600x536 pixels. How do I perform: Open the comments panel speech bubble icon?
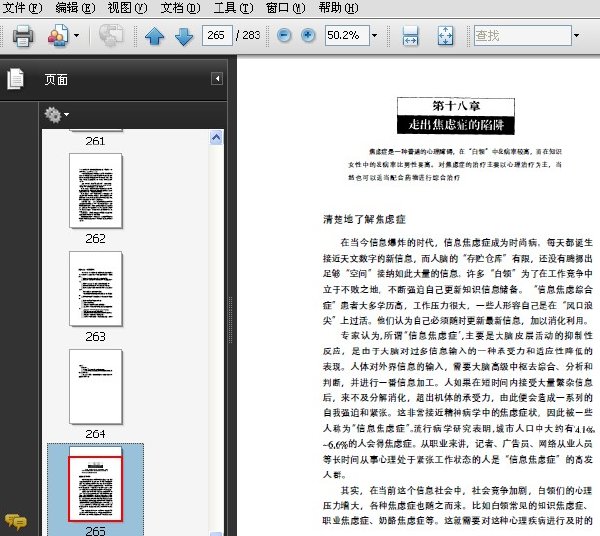click(x=16, y=522)
